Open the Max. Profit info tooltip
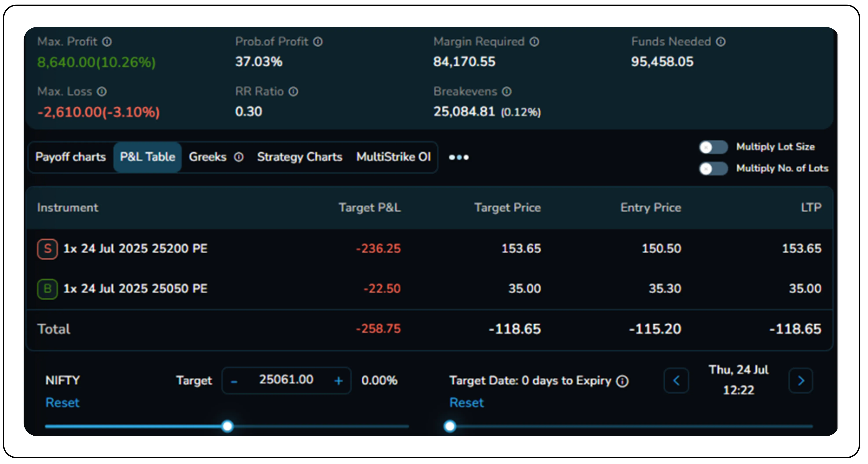868x464 pixels. [107, 41]
